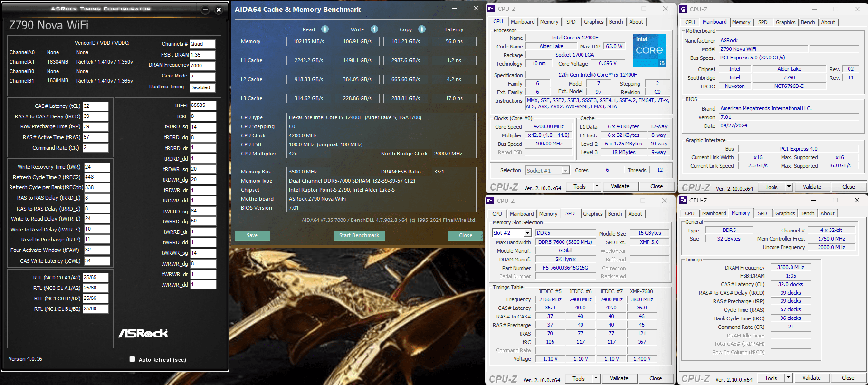Open About tab in the Memory Slot Selection CPU-Z window
Screen dimensions: 868x385
click(635, 214)
